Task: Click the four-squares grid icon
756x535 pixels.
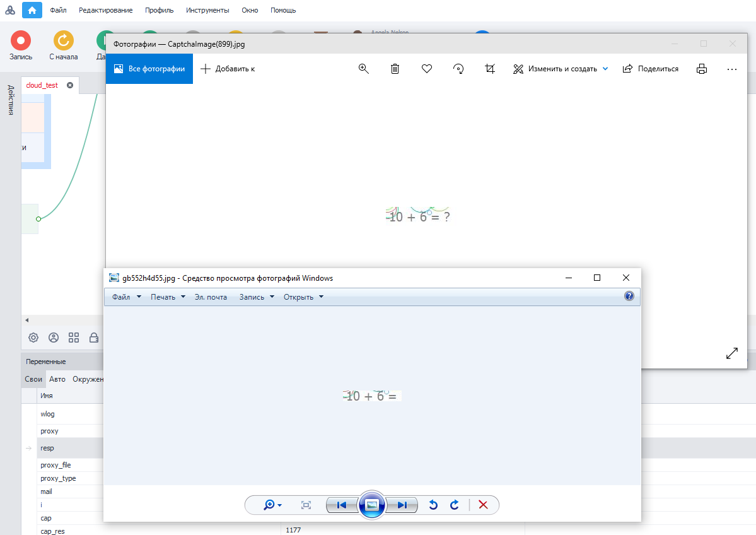Action: tap(74, 338)
